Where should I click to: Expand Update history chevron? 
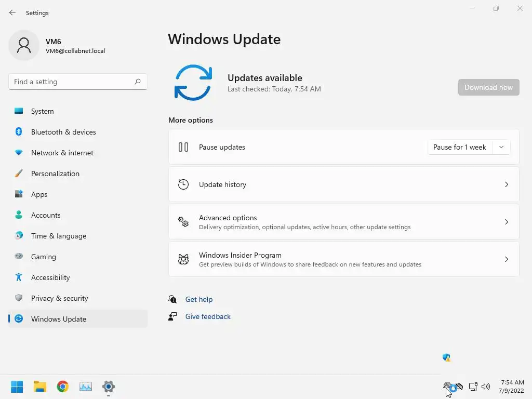click(x=506, y=184)
